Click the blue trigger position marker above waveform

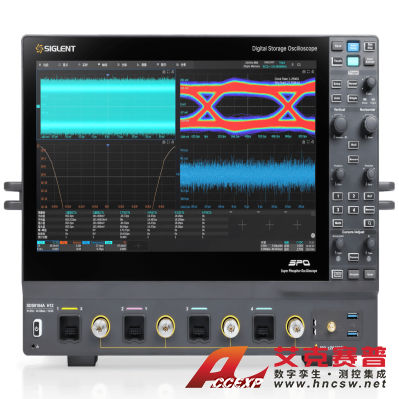point(108,75)
